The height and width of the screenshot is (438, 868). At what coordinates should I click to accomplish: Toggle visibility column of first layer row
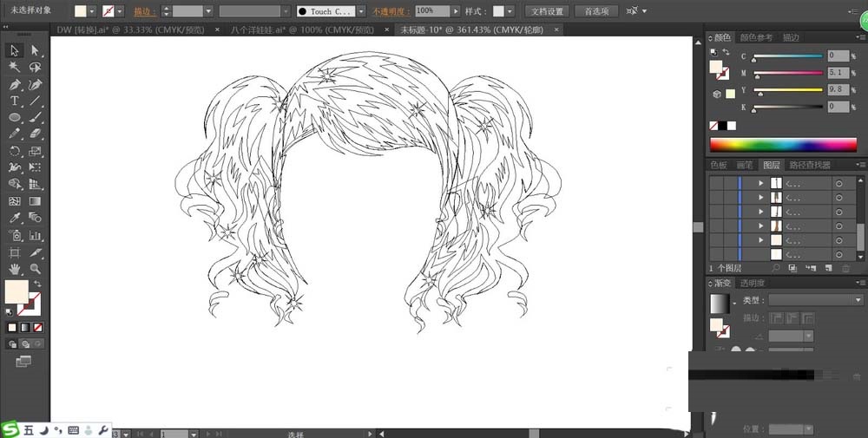pos(716,184)
